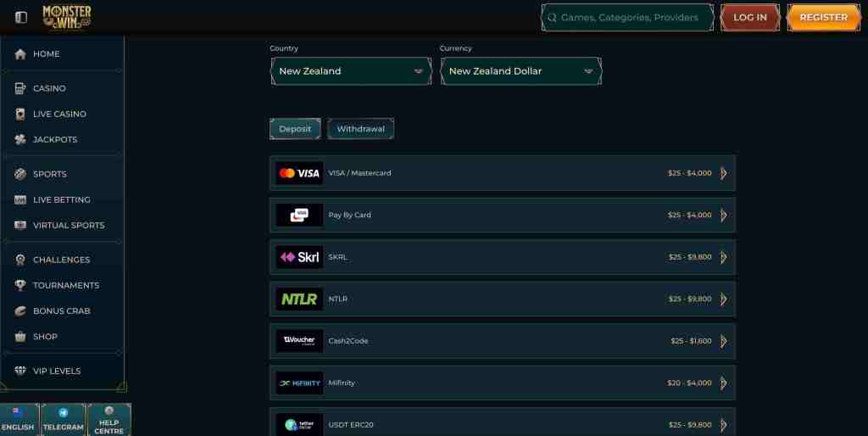Click the Cash2Code limit $25 - $1,600
Screen dimensions: 868x436
click(x=691, y=341)
